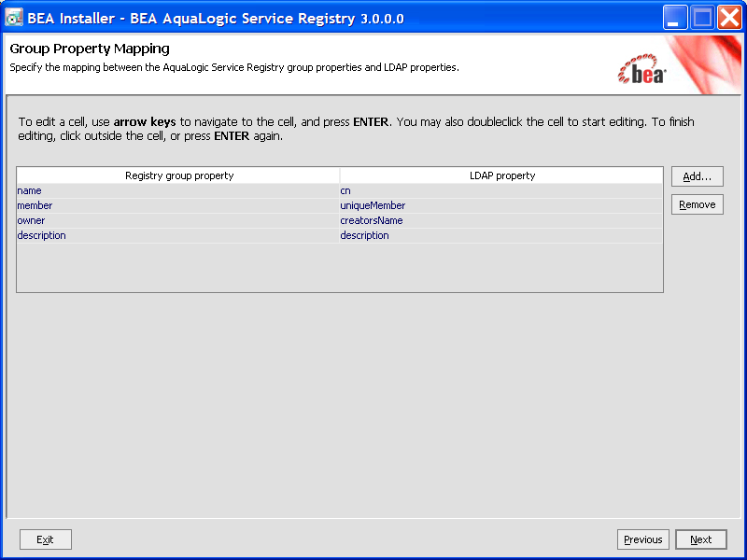This screenshot has height=560, width=747.
Task: Select the 'creatorsName' LDAP property cell
Action: tap(501, 220)
